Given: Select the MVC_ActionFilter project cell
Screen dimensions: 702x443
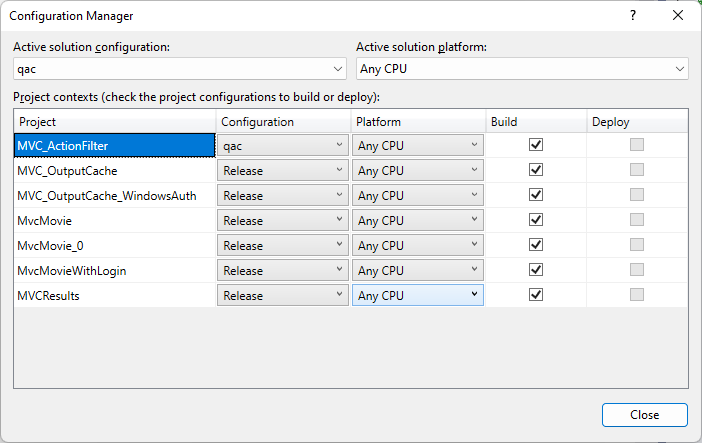Looking at the screenshot, I should point(115,145).
